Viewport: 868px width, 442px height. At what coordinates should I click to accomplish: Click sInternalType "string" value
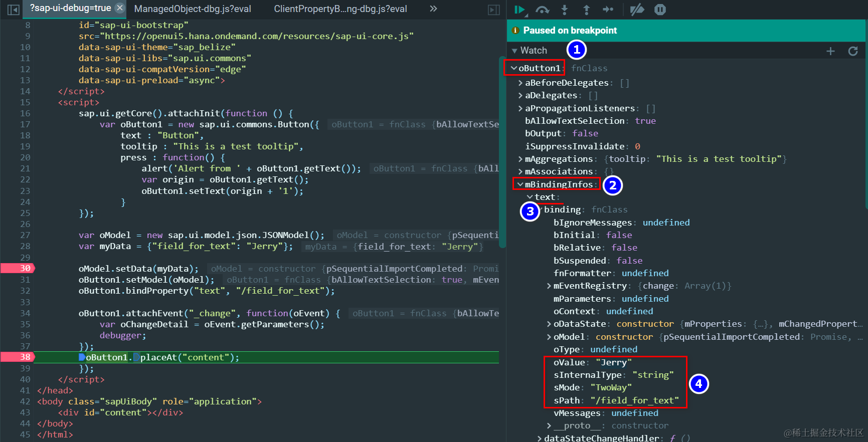point(653,375)
